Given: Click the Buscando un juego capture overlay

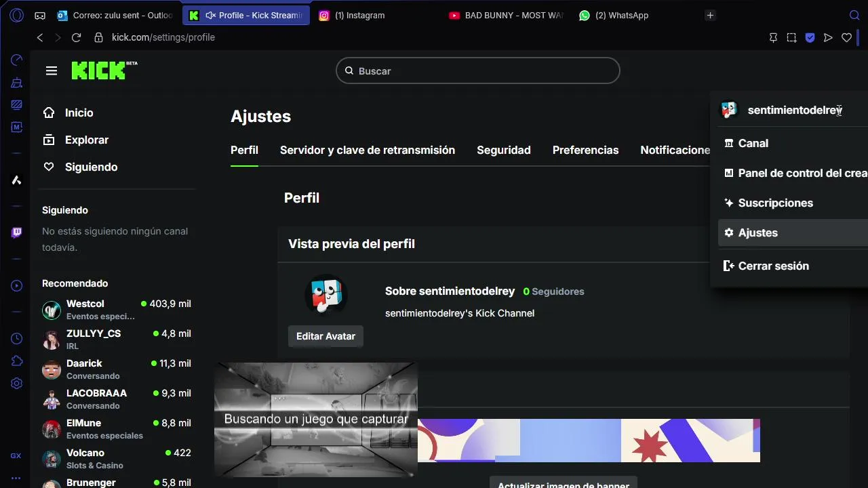Looking at the screenshot, I should tap(316, 420).
